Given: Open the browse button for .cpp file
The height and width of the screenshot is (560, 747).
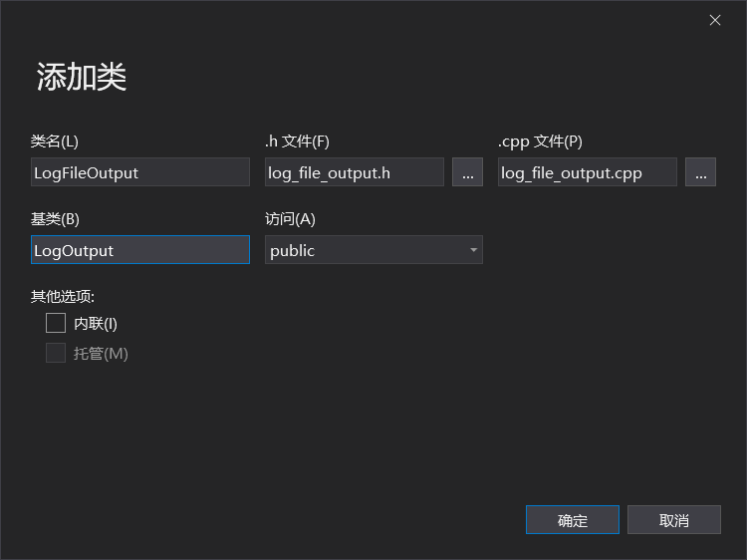Looking at the screenshot, I should (x=700, y=172).
